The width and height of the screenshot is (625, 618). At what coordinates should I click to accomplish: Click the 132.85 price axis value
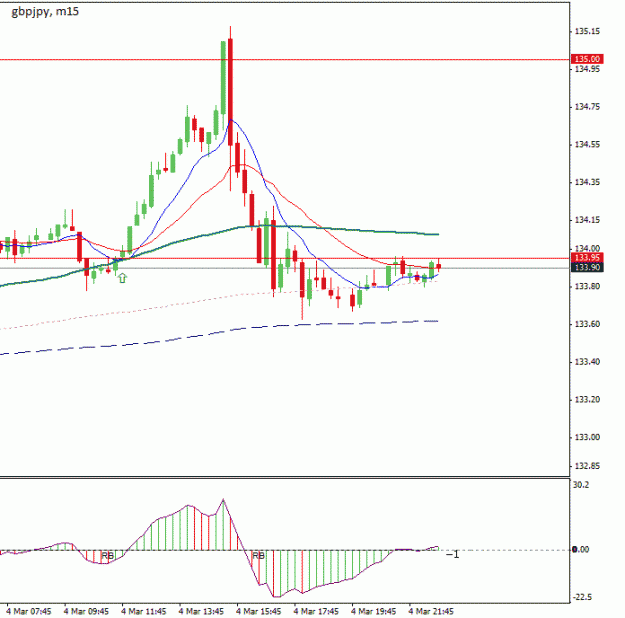(587, 466)
